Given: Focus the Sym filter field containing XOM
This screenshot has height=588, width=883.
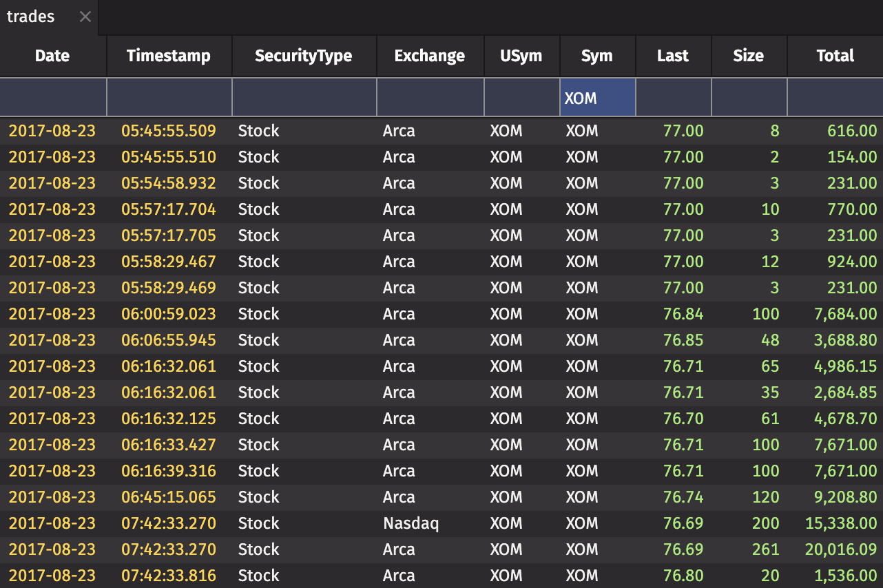Looking at the screenshot, I should [597, 98].
